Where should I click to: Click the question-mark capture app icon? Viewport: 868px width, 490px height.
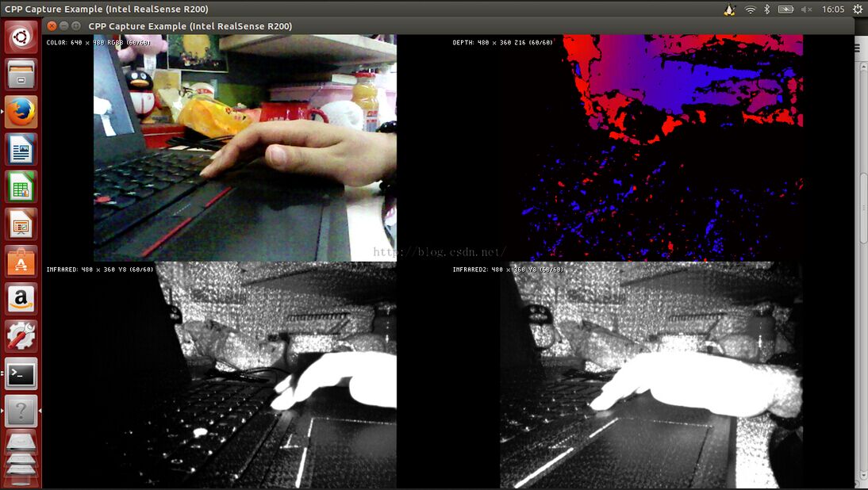(x=21, y=411)
